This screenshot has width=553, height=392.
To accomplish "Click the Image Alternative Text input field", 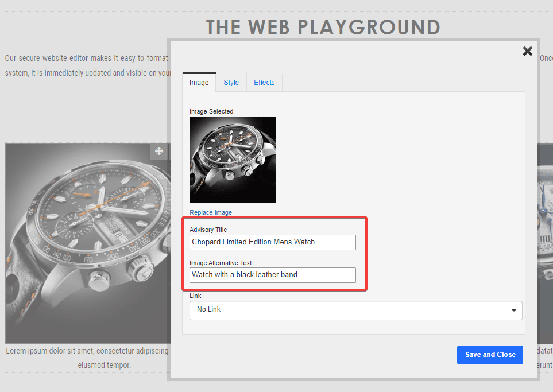I will point(272,275).
